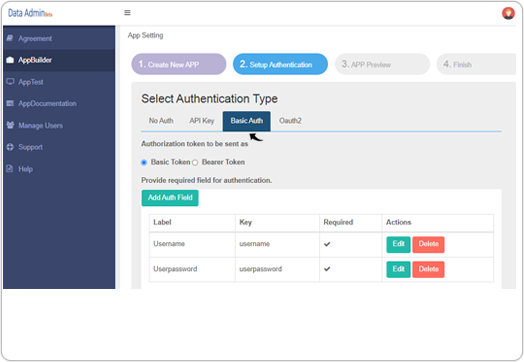Click the Agreement sidebar icon
The image size is (524, 362).
tap(10, 38)
